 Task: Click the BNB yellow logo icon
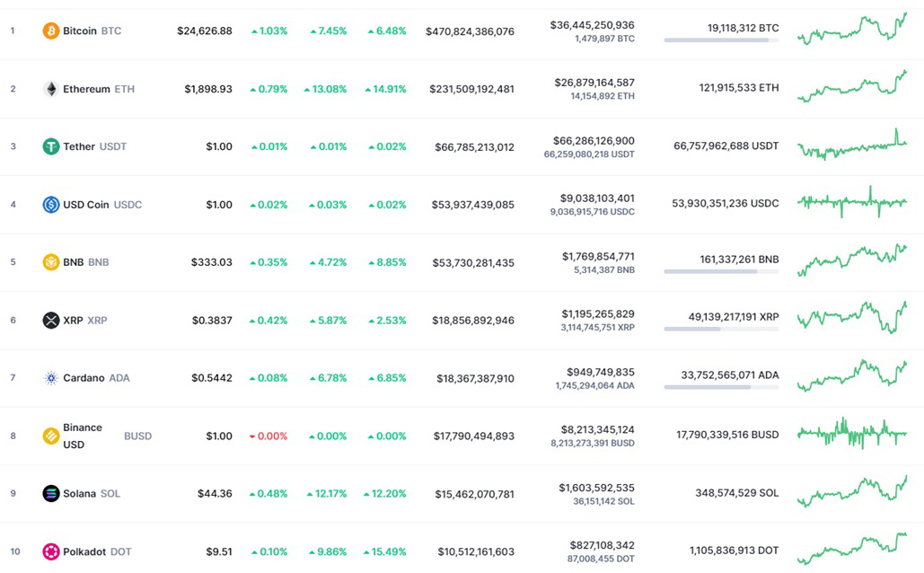click(51, 262)
